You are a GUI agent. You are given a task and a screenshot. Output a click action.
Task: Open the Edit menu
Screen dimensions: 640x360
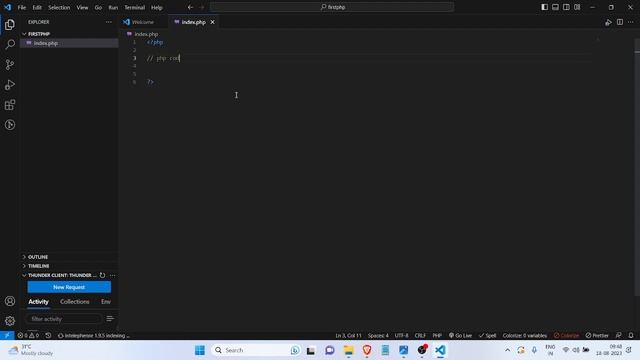tap(37, 7)
